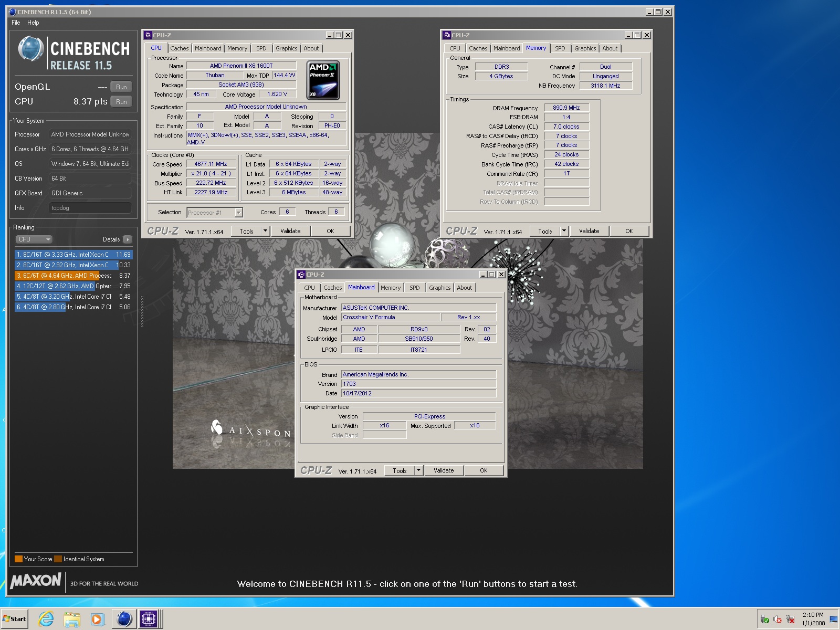Viewport: 840px width, 630px height.
Task: Select ranking row 2 Intel Xeon 10.33
Action: pos(73,265)
